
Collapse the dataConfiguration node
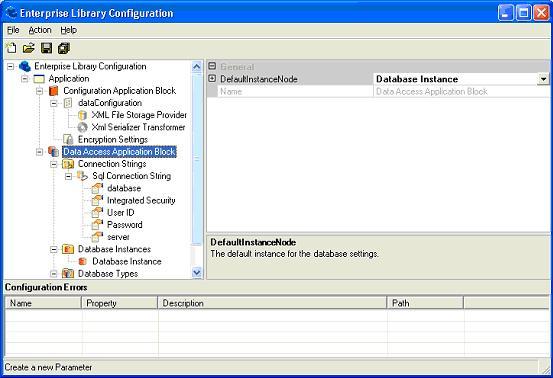54,103
